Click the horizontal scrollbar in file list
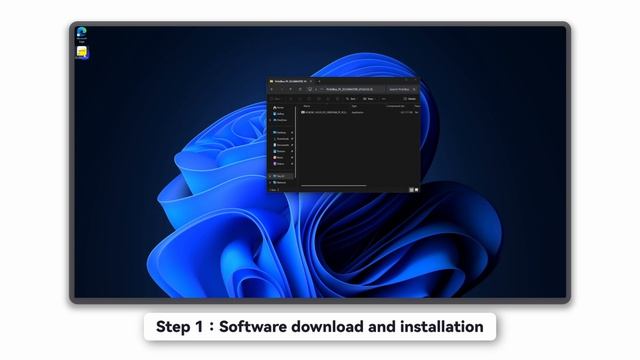640x360 pixels. tap(333, 186)
